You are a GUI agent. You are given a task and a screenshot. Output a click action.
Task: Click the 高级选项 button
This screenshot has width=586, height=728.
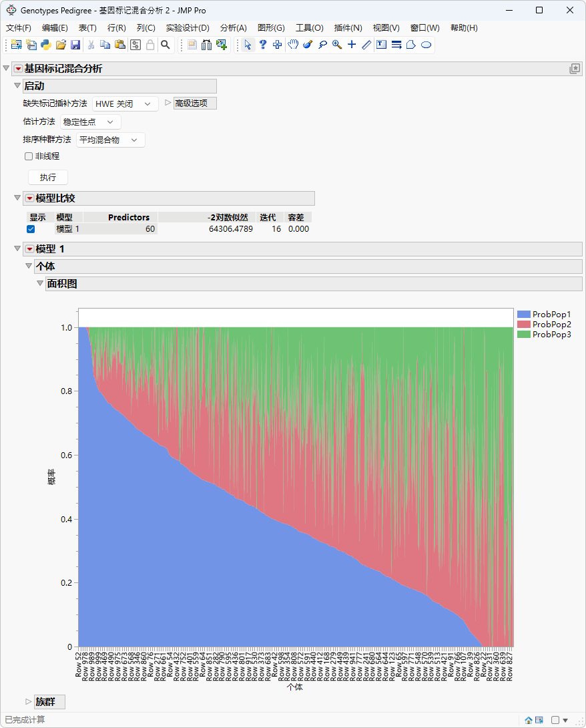(195, 103)
